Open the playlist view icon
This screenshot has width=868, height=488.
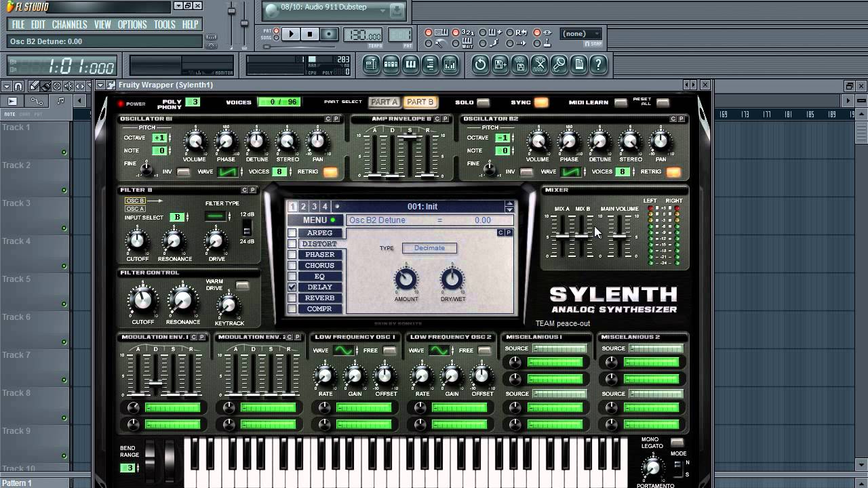coord(371,64)
